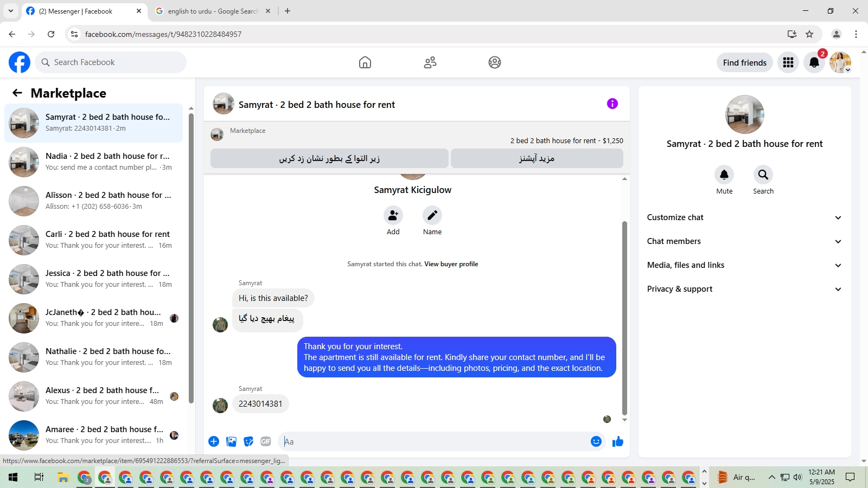Click the volume icon in system tray

click(x=797, y=477)
